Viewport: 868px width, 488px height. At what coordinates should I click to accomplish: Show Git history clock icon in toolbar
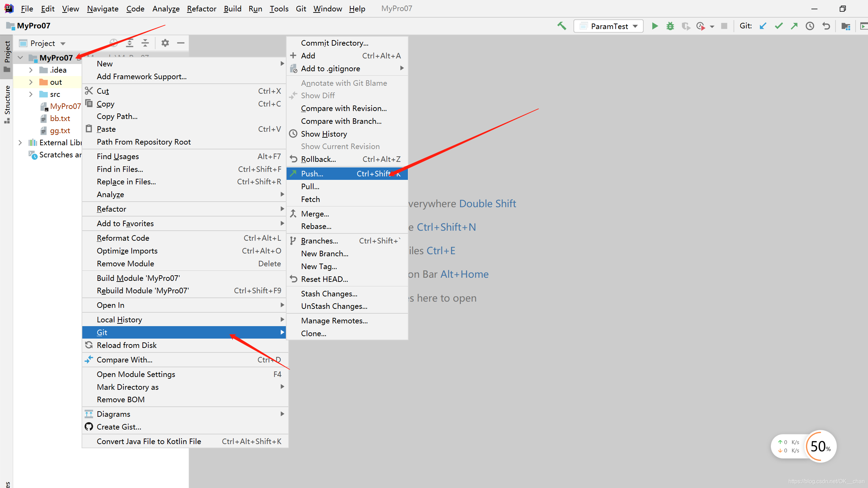tap(810, 26)
